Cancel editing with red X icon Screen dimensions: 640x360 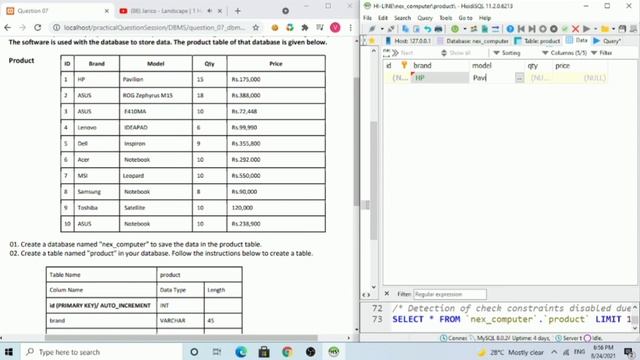click(x=576, y=29)
